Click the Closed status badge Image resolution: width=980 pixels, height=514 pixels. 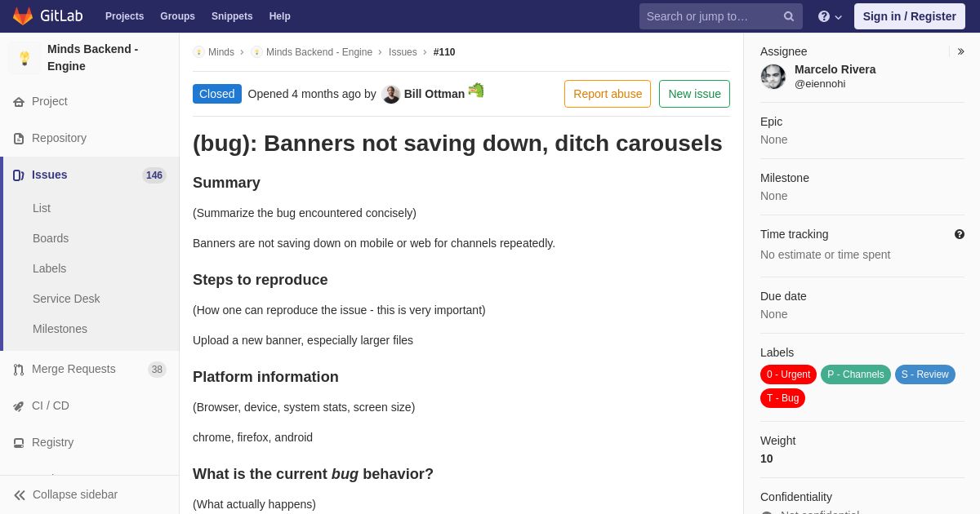point(217,94)
